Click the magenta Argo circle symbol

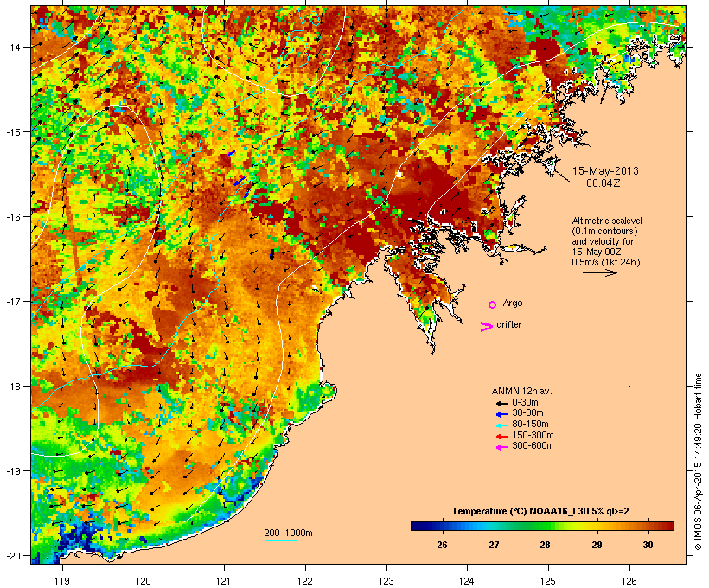tap(493, 304)
